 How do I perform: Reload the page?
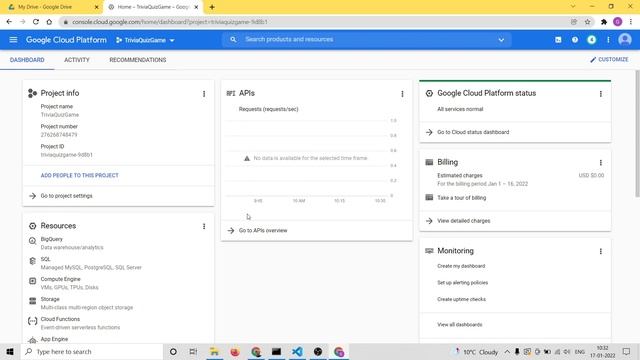click(x=36, y=22)
